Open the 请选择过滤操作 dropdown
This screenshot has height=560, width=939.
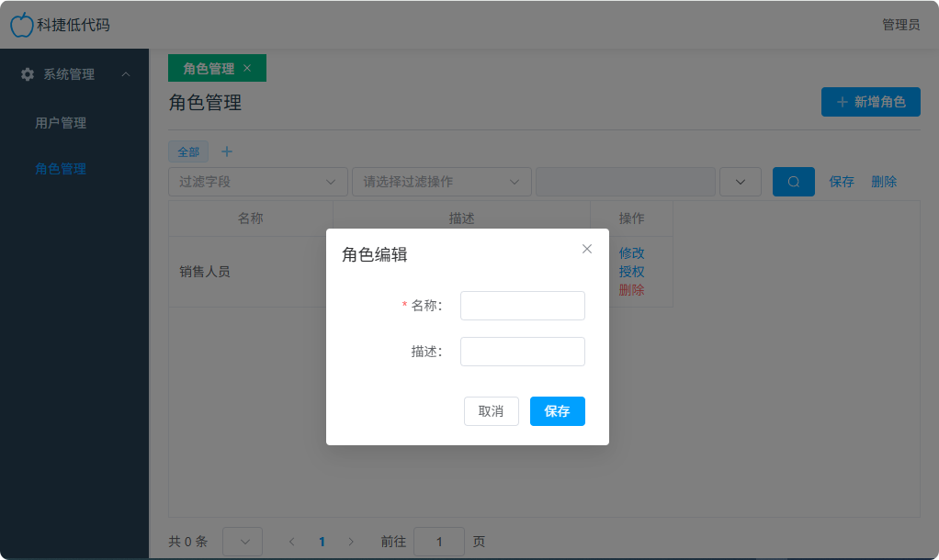coord(441,182)
